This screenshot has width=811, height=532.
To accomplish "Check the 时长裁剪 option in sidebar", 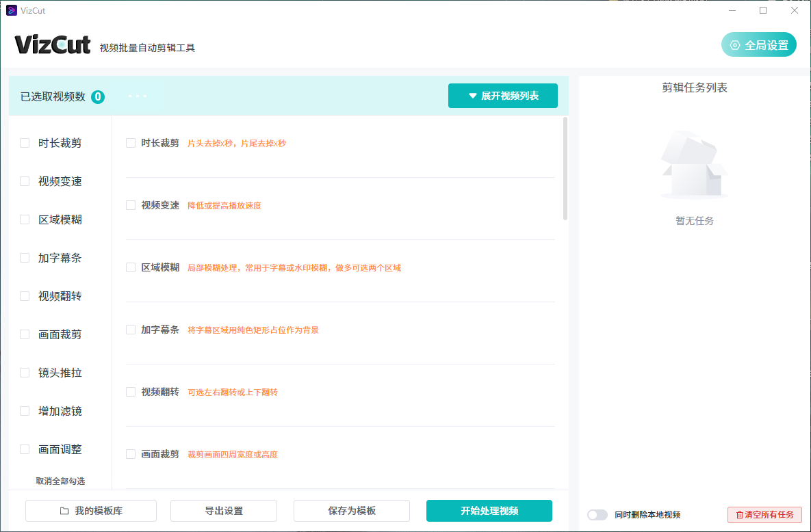I will coord(25,143).
